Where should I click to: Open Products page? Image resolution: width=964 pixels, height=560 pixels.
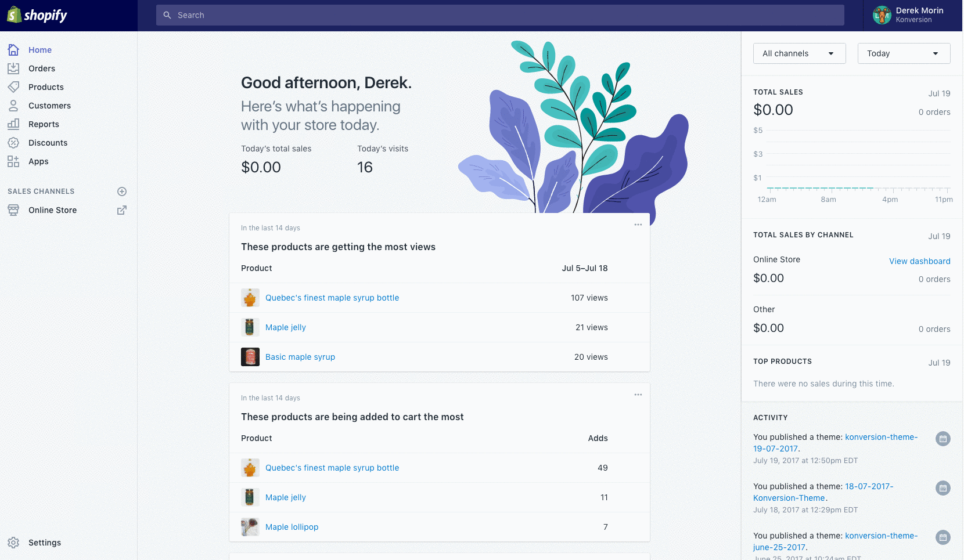coord(46,87)
